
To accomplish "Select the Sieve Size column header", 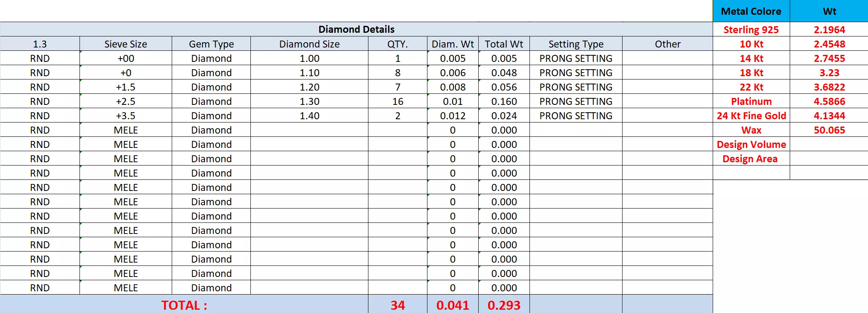I will (126, 44).
